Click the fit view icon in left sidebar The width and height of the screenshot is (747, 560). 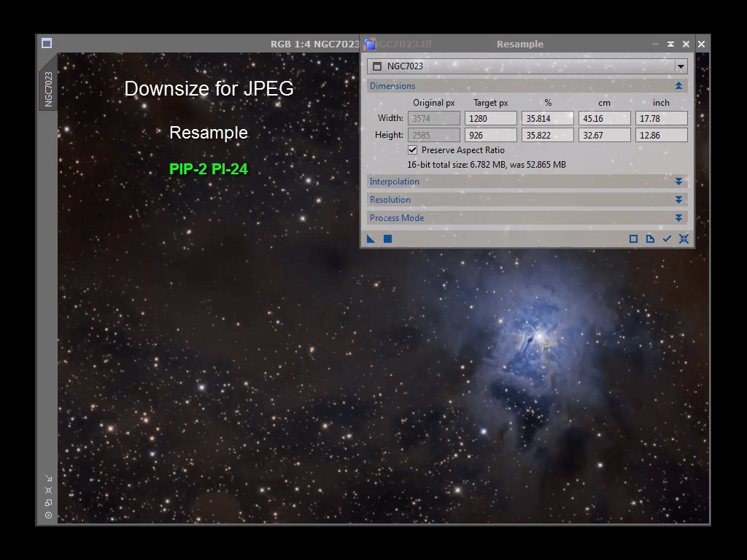tap(49, 491)
